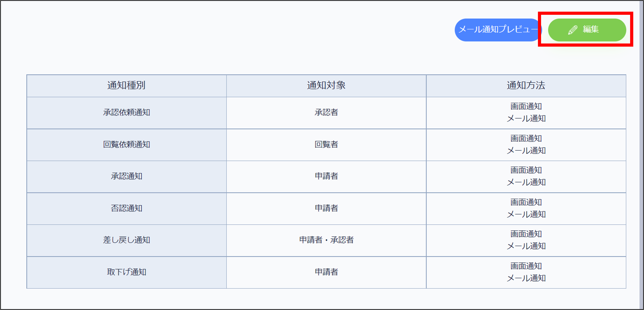Image resolution: width=644 pixels, height=310 pixels.
Task: Select the 差し戻し通知 row label
Action: (126, 240)
